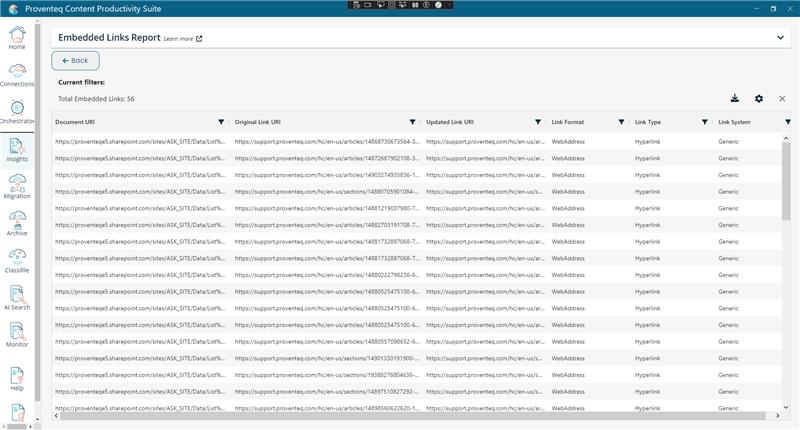The height and width of the screenshot is (430, 800).
Task: Click table scroll-up arrow
Action: 786,138
